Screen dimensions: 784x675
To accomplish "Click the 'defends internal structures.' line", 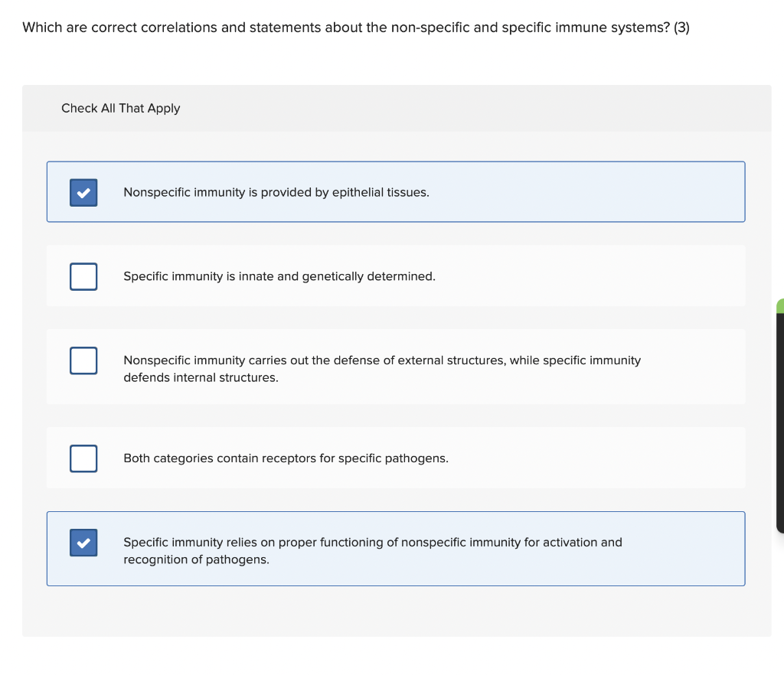I will pos(201,378).
